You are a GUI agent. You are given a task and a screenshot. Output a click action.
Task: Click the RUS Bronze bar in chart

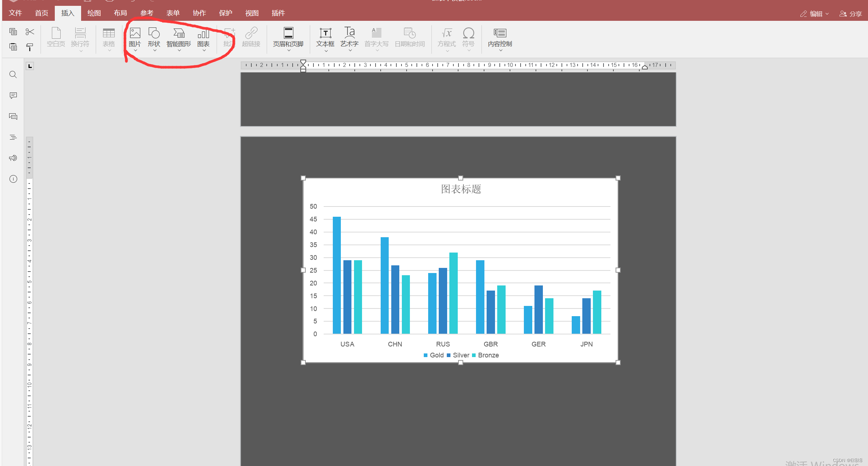pyautogui.click(x=453, y=293)
